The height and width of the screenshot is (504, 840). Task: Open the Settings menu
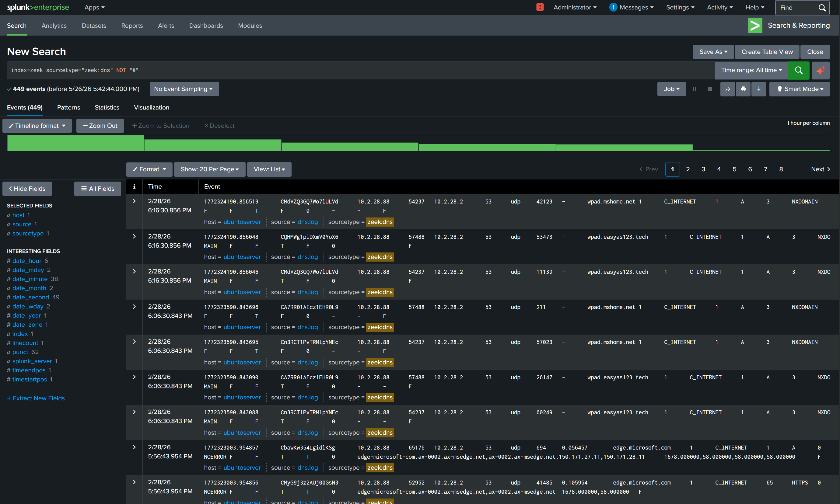[680, 7]
